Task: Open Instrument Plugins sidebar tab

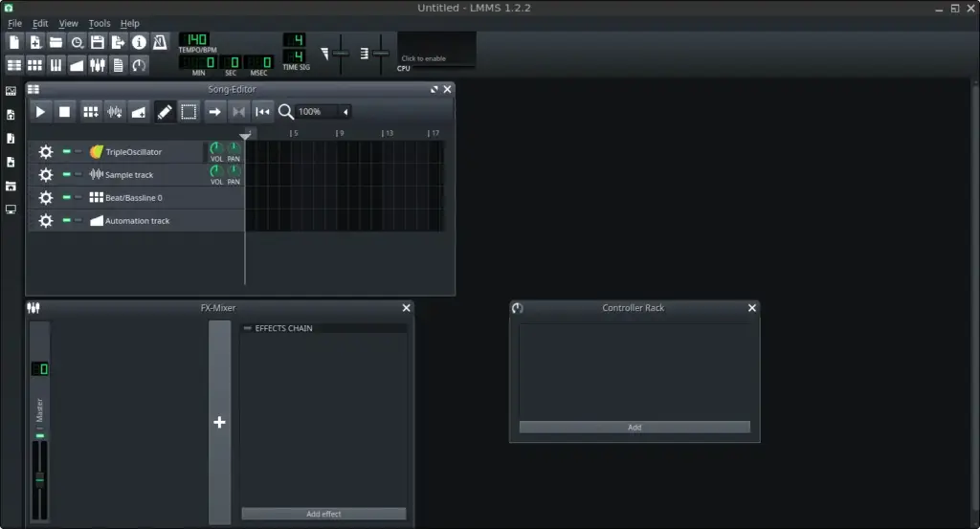Action: pos(11,91)
